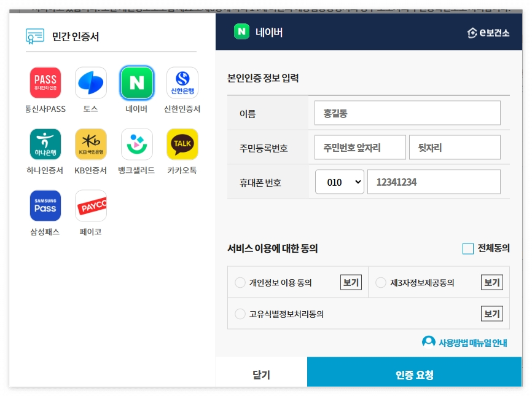Click the 주민등록번호 label

coord(264,148)
